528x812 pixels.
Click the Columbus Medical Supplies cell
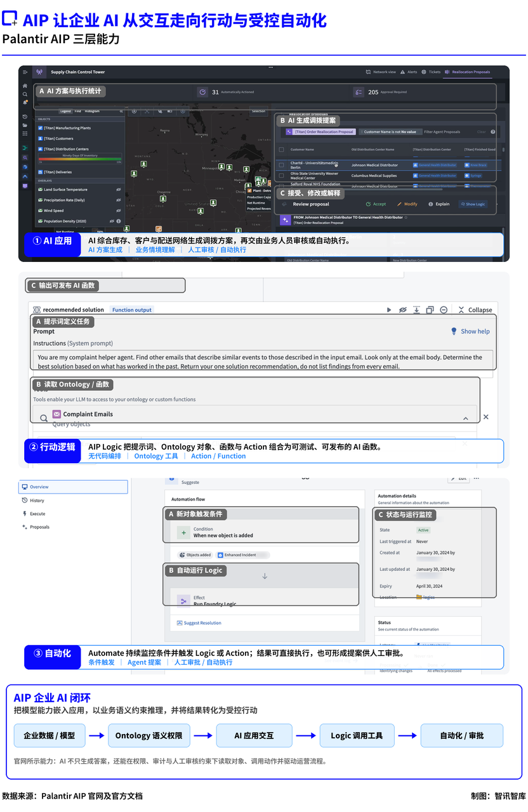click(x=374, y=176)
